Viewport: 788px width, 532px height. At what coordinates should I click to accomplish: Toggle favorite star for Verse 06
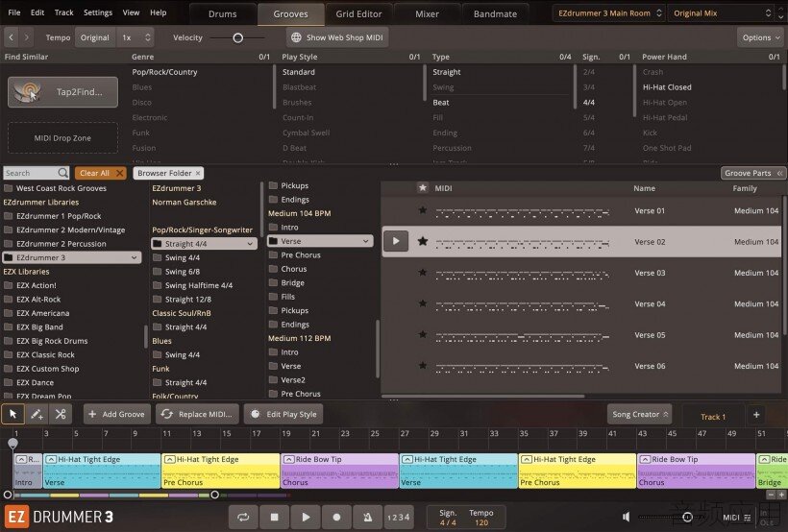pyautogui.click(x=423, y=366)
